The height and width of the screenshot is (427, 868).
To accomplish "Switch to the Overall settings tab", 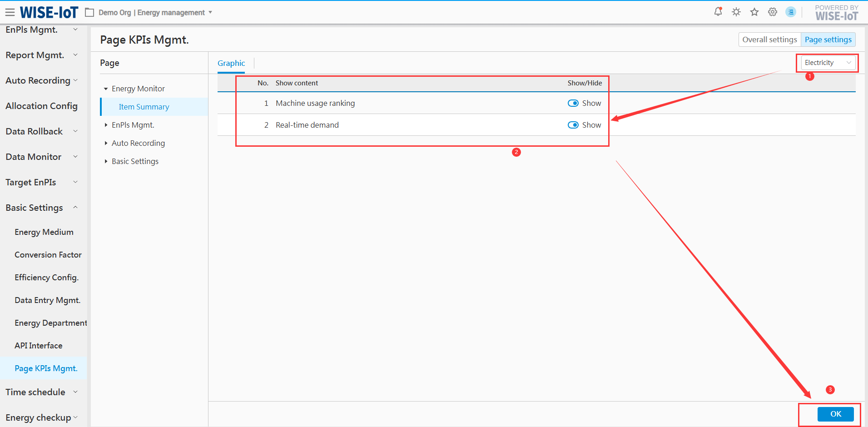I will point(769,40).
